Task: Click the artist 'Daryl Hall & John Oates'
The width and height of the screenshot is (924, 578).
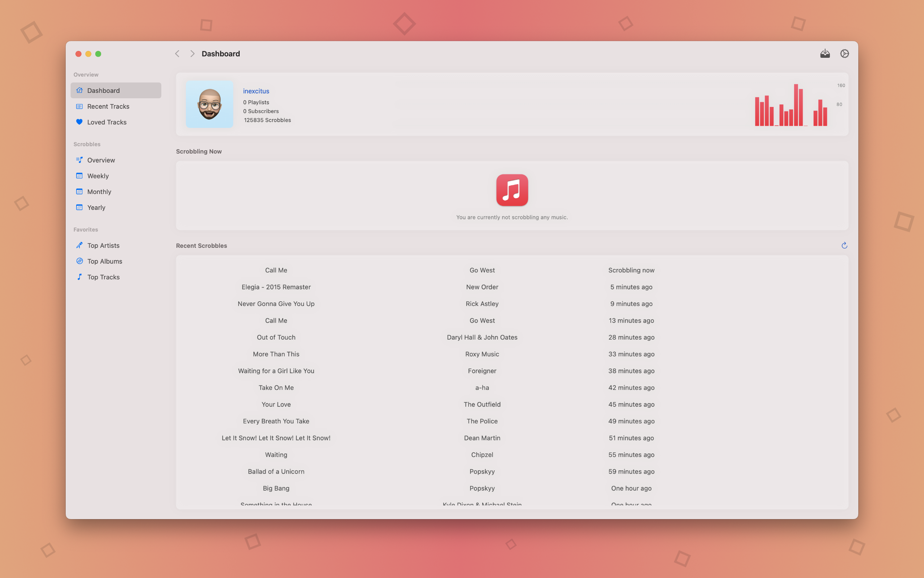Action: pyautogui.click(x=482, y=337)
